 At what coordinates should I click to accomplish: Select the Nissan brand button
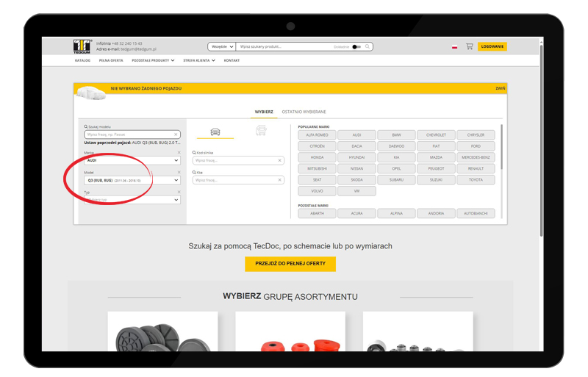pyautogui.click(x=356, y=169)
